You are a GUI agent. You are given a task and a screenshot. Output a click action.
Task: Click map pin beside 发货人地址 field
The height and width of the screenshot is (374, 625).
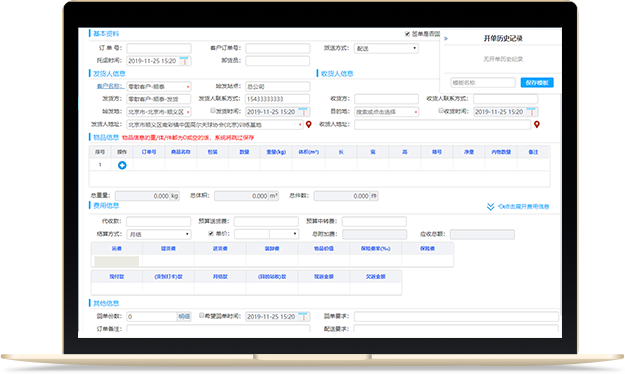click(309, 125)
